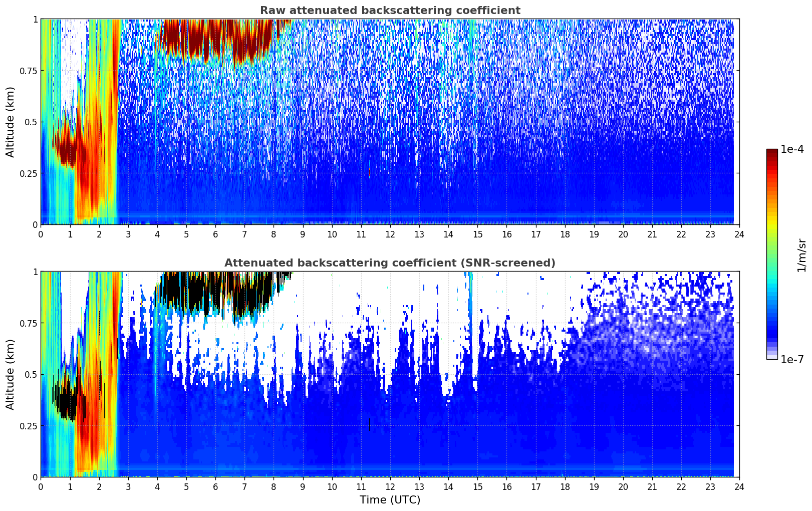This screenshot has height=511, width=812.
Task: Click hour tick '5' under the SNR-screened plot
Action: coord(186,486)
